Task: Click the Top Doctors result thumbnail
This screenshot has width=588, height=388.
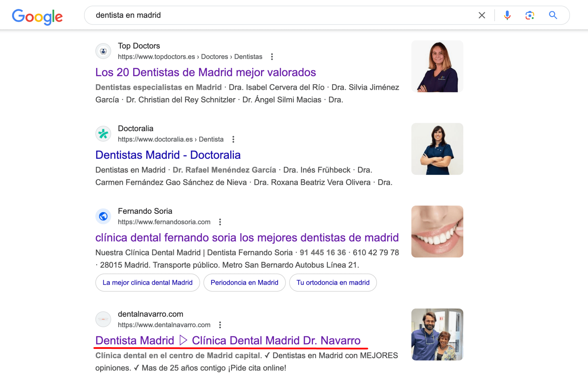Action: pyautogui.click(x=437, y=66)
